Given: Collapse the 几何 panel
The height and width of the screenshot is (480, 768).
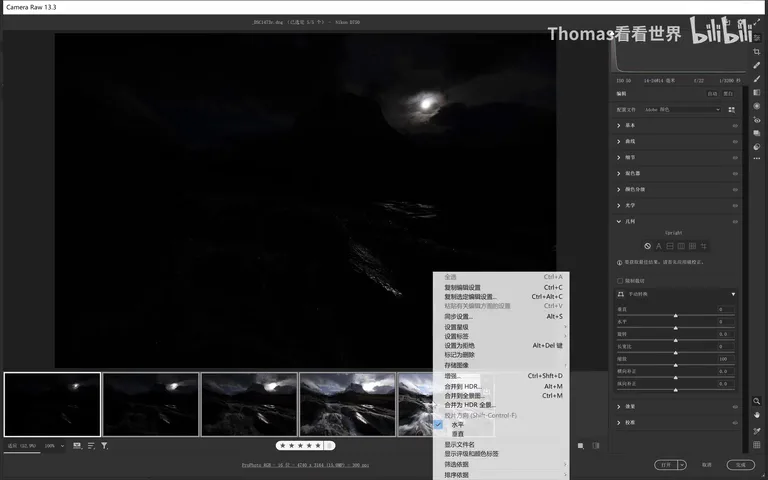Looking at the screenshot, I should coord(619,221).
